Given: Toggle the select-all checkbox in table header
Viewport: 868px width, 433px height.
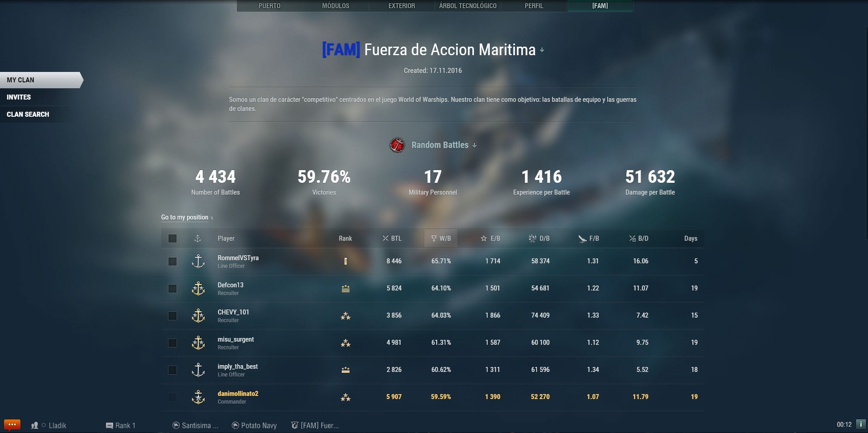Looking at the screenshot, I should pos(173,238).
